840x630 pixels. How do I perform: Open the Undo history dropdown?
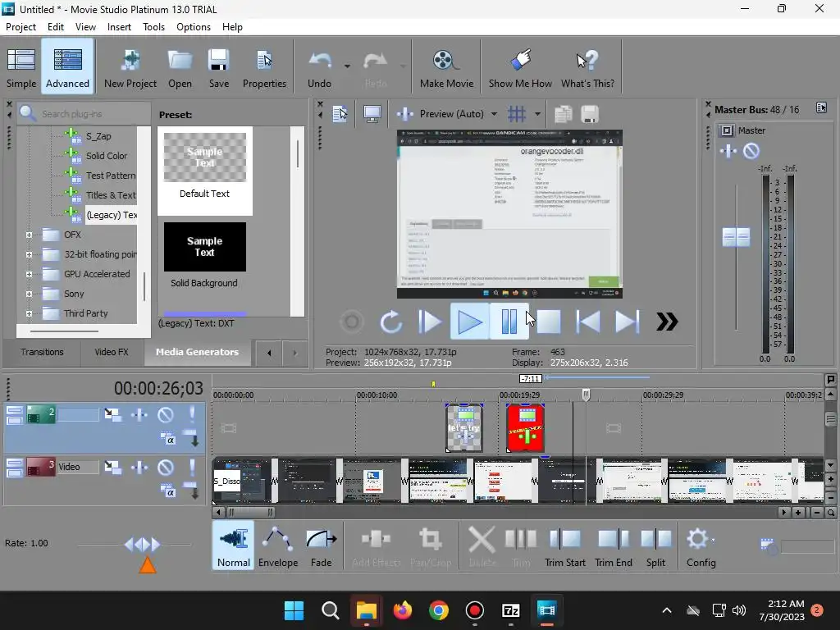click(347, 66)
